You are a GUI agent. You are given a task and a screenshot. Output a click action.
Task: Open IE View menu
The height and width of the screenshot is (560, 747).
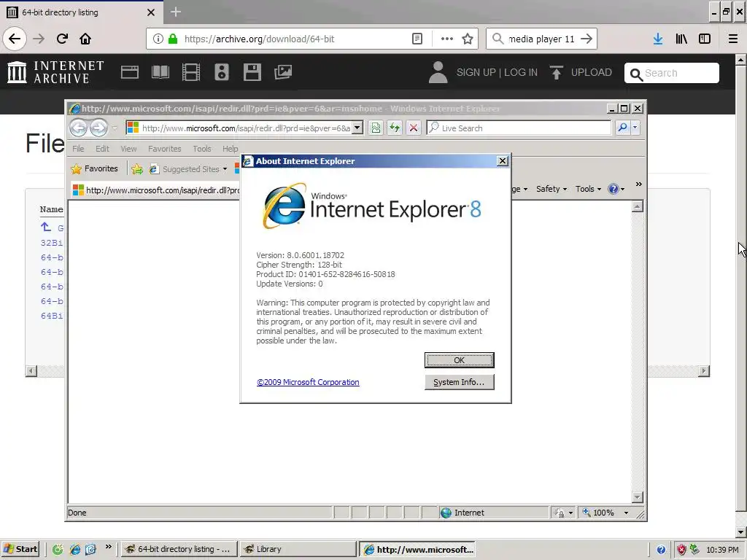click(x=128, y=149)
